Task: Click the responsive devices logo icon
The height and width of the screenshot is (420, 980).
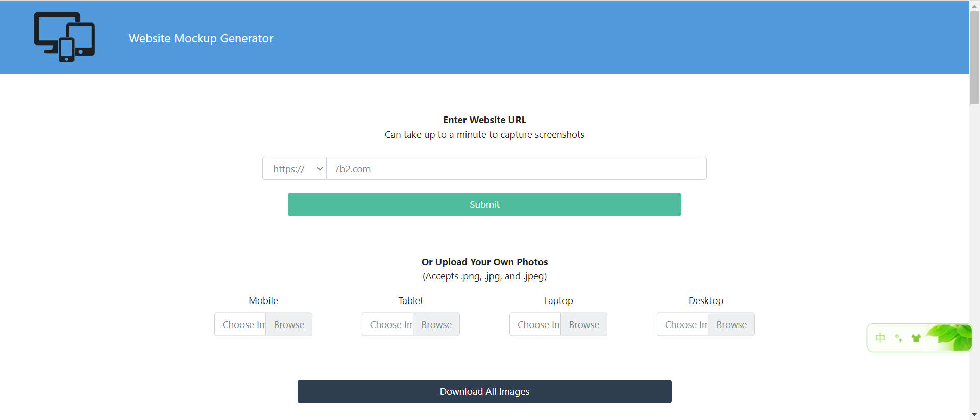Action: tap(64, 37)
